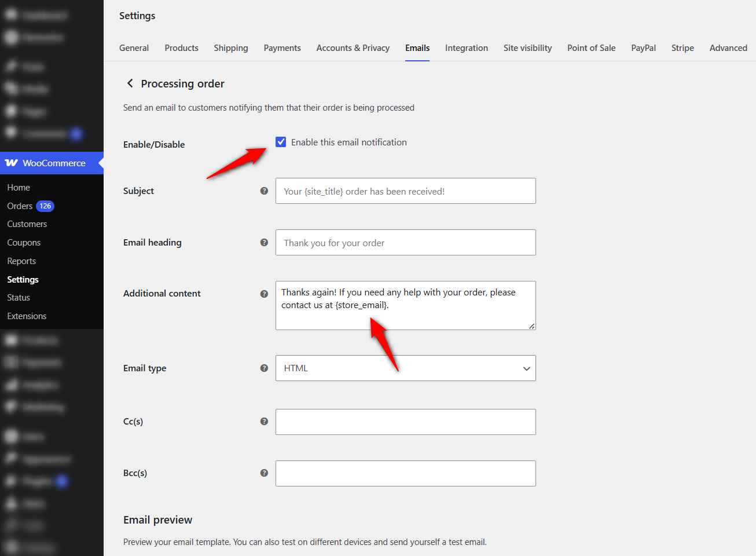Viewport: 756px width, 556px height.
Task: Open WooCommerce Home in sidebar
Action: (x=19, y=188)
